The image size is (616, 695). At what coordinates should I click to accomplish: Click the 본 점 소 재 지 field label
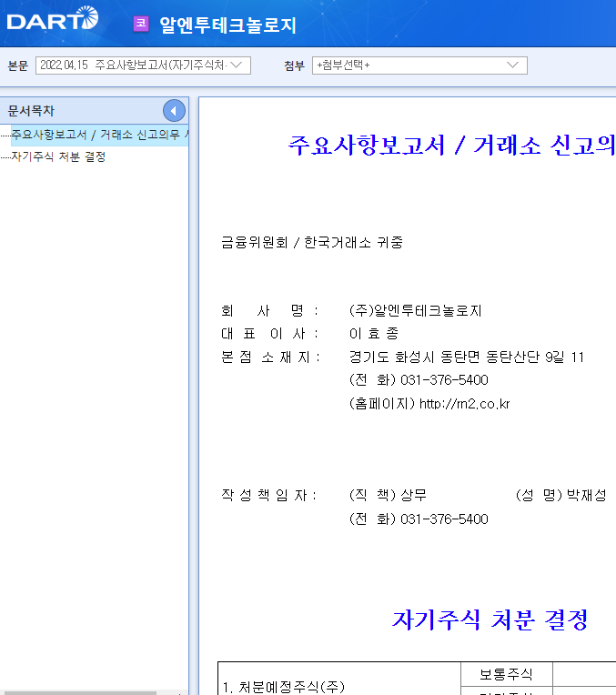270,357
